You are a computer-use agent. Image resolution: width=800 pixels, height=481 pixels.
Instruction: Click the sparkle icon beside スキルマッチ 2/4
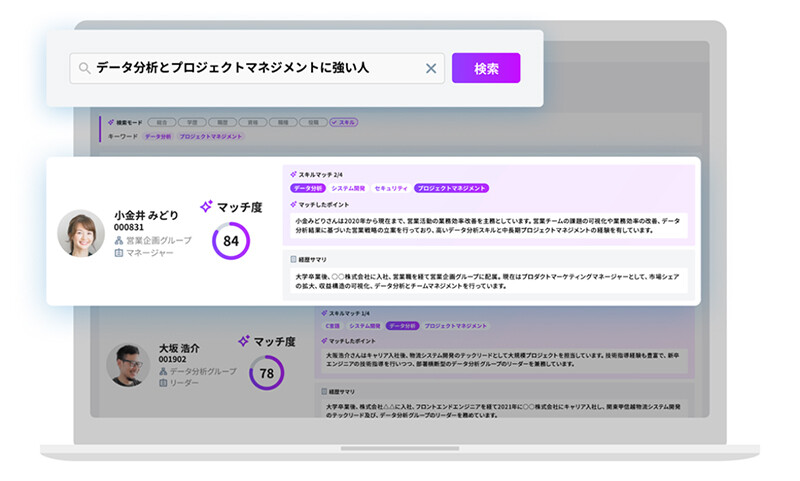coord(293,174)
